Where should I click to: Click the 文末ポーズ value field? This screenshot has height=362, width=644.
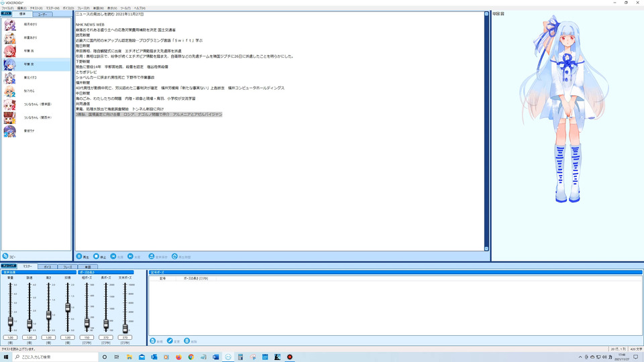point(125,337)
